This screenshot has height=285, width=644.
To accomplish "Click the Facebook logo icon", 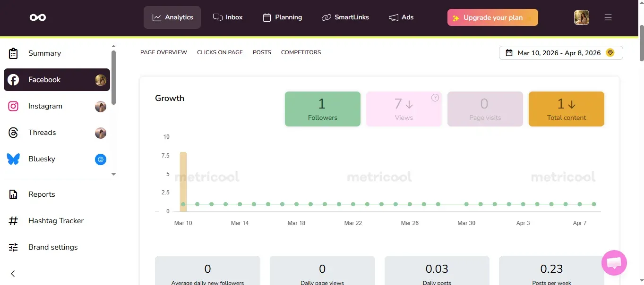I will [x=13, y=80].
